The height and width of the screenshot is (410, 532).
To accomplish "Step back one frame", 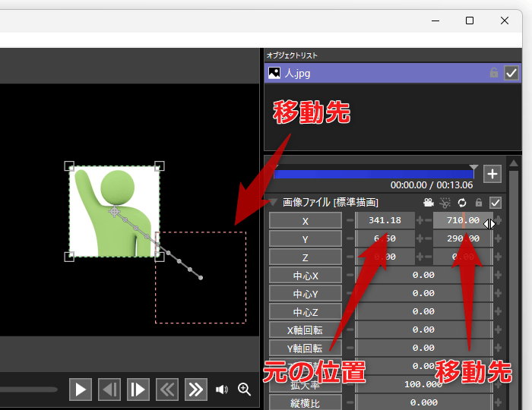I will click(x=109, y=389).
